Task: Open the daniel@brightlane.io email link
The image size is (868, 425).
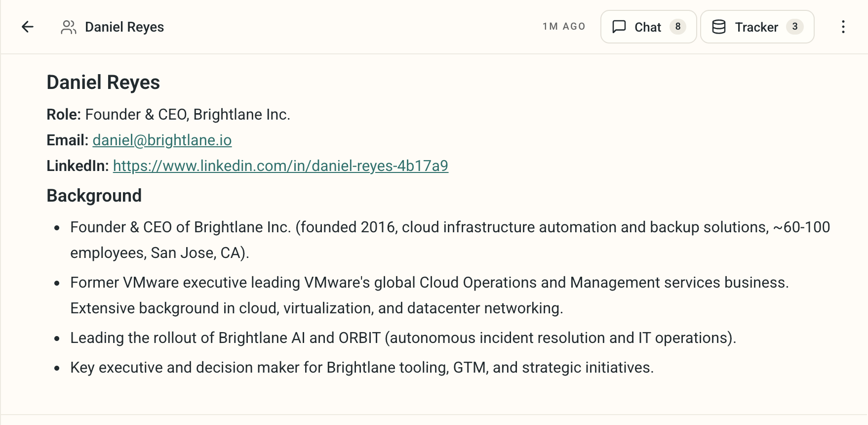Action: click(x=162, y=140)
